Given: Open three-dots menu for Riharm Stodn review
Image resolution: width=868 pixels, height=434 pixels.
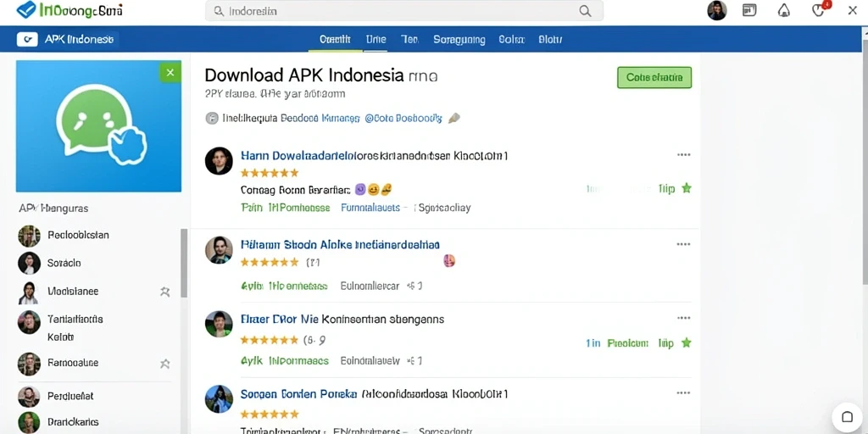Looking at the screenshot, I should click(684, 244).
